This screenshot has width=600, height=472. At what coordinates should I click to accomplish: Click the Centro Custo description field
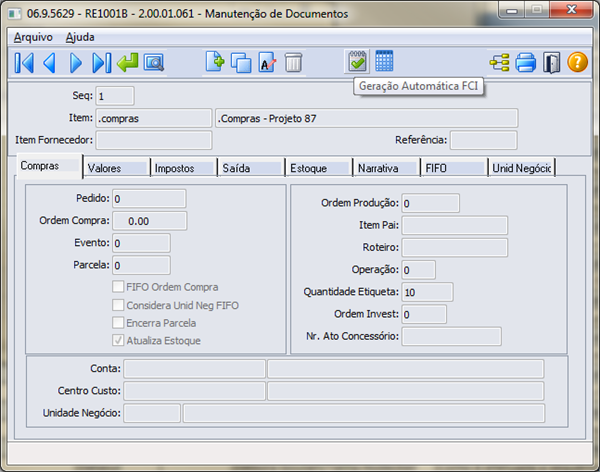(x=406, y=391)
